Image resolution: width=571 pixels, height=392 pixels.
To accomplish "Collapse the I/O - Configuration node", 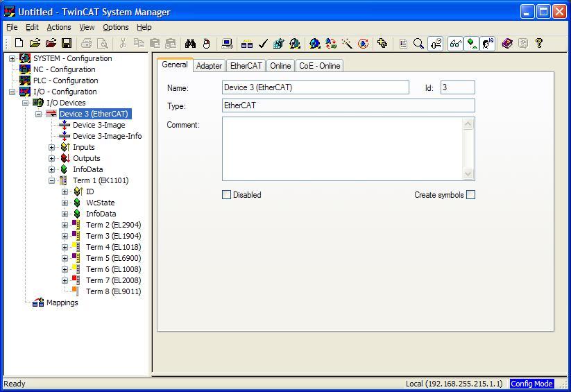I will pyautogui.click(x=12, y=92).
